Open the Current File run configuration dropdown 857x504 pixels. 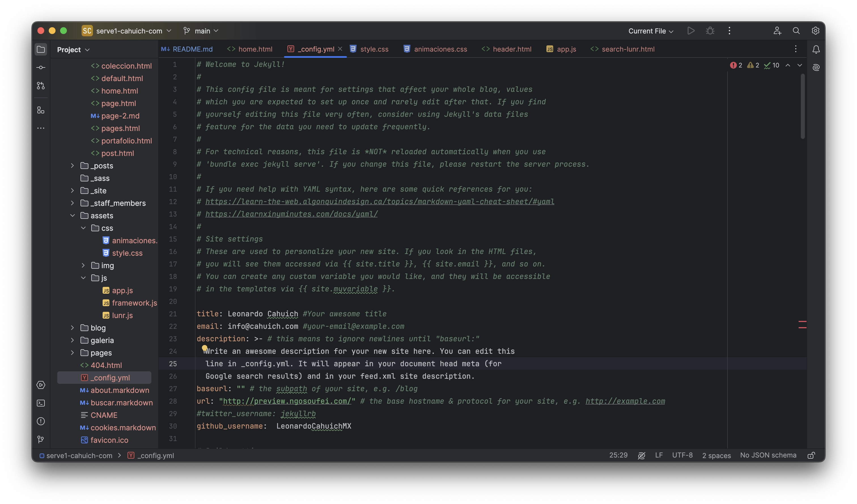click(x=650, y=31)
